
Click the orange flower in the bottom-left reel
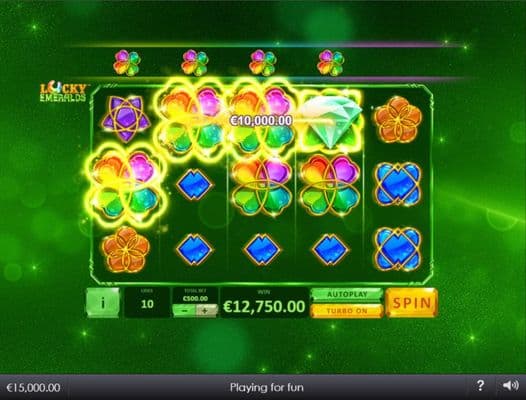126,249
